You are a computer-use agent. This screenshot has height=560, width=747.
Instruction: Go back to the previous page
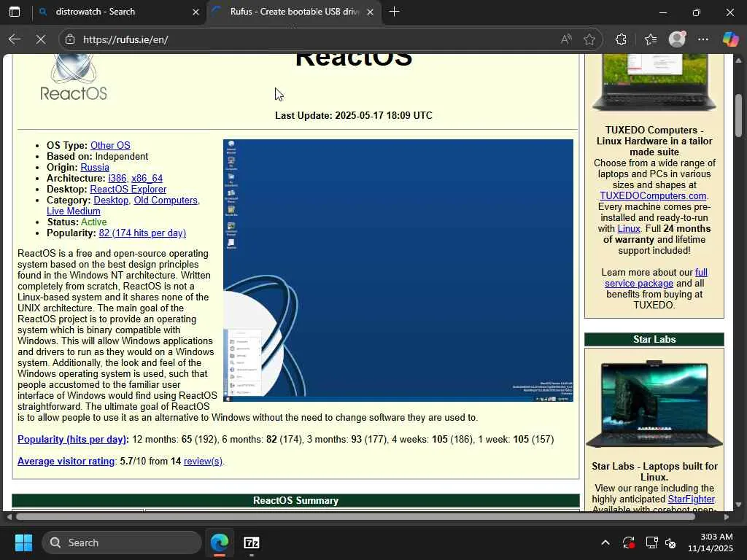tap(15, 39)
